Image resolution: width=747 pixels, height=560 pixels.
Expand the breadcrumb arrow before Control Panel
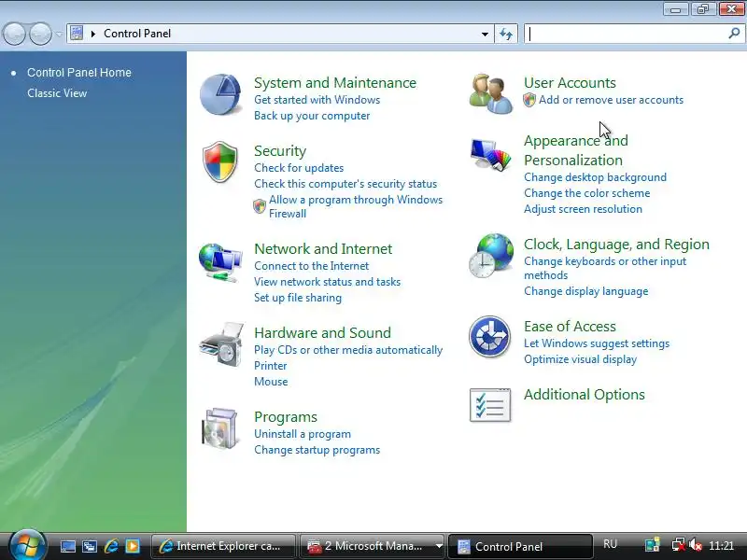(93, 34)
